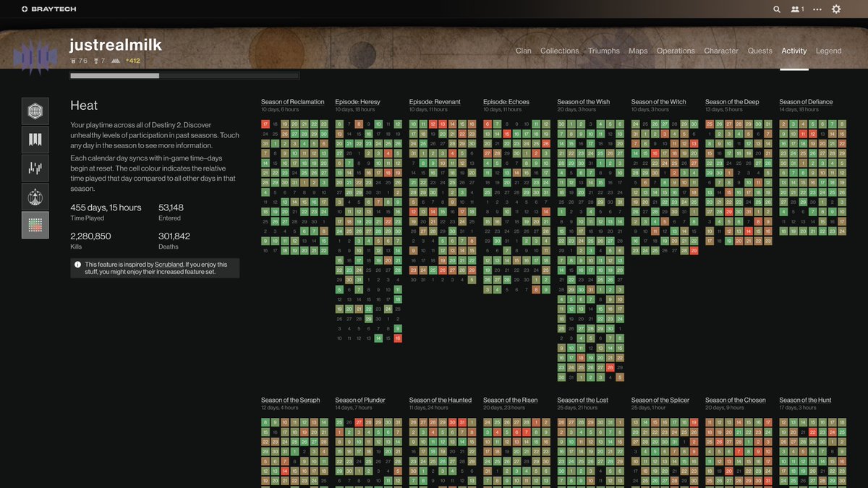Click the username justrealmilk
Image resolution: width=868 pixels, height=488 pixels.
[116, 45]
